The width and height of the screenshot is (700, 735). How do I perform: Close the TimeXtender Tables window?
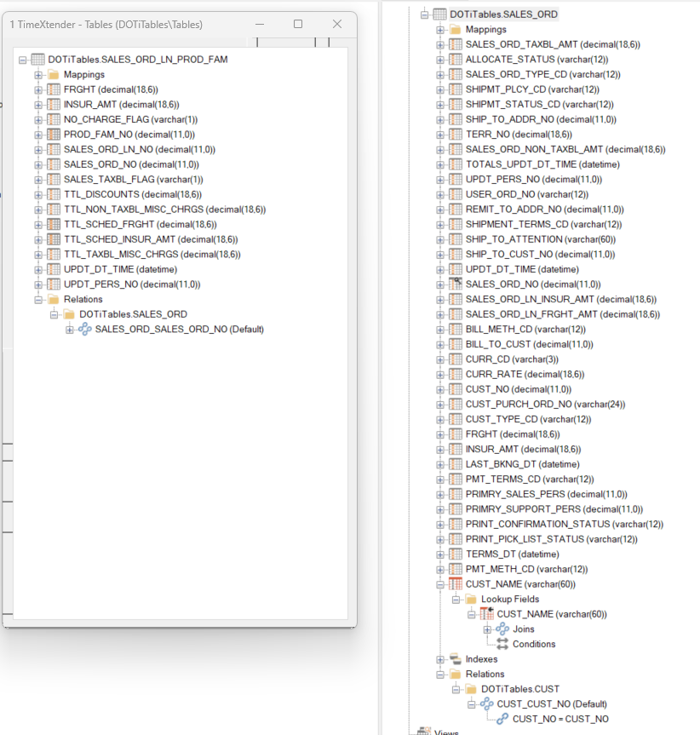pos(337,24)
